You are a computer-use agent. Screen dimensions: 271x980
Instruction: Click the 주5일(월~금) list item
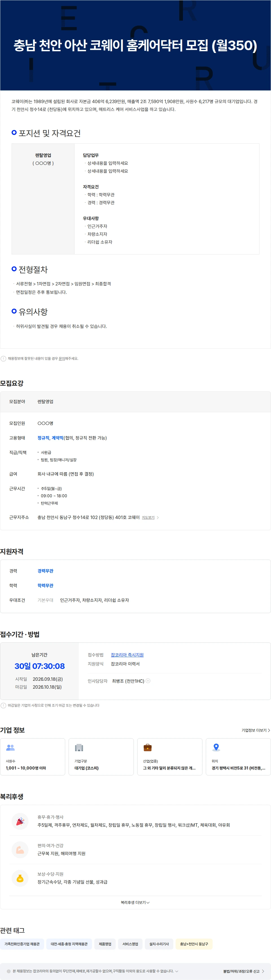pyautogui.click(x=51, y=489)
